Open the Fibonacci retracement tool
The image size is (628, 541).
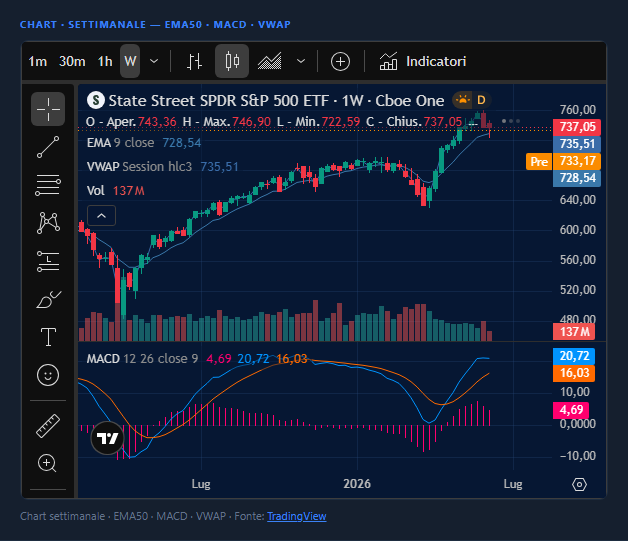(x=48, y=185)
